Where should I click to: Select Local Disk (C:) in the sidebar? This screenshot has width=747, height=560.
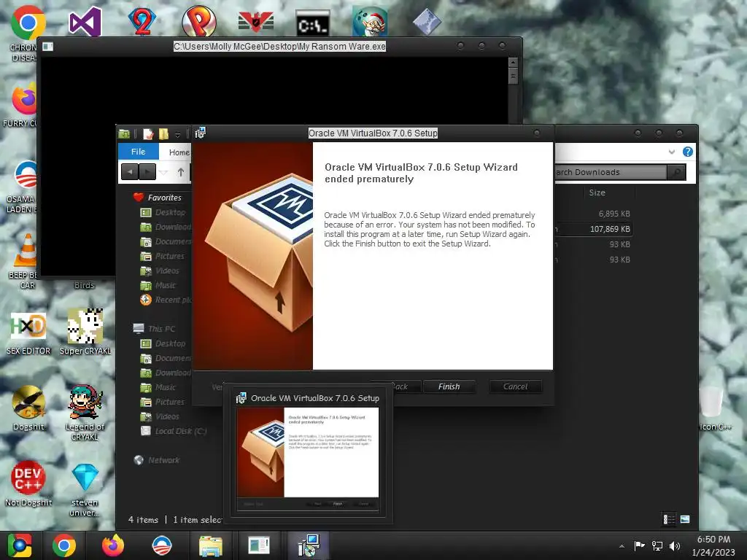174,431
